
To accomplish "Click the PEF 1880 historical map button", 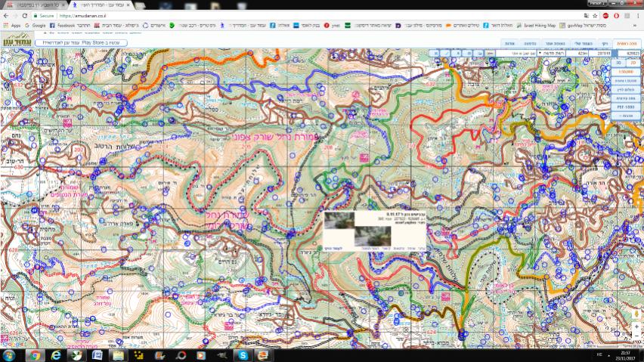I will coord(626,107).
